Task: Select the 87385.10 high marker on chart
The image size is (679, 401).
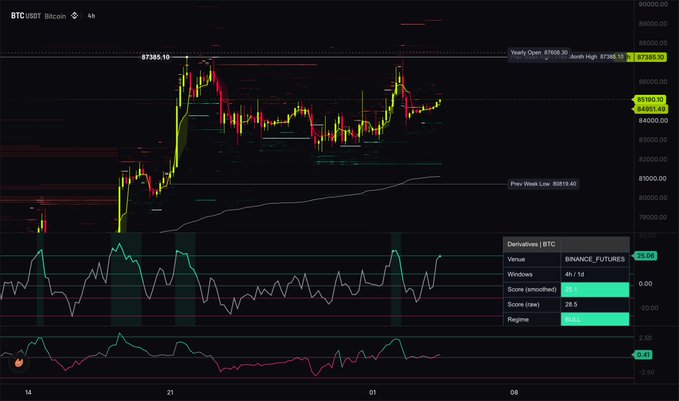Action: click(155, 57)
